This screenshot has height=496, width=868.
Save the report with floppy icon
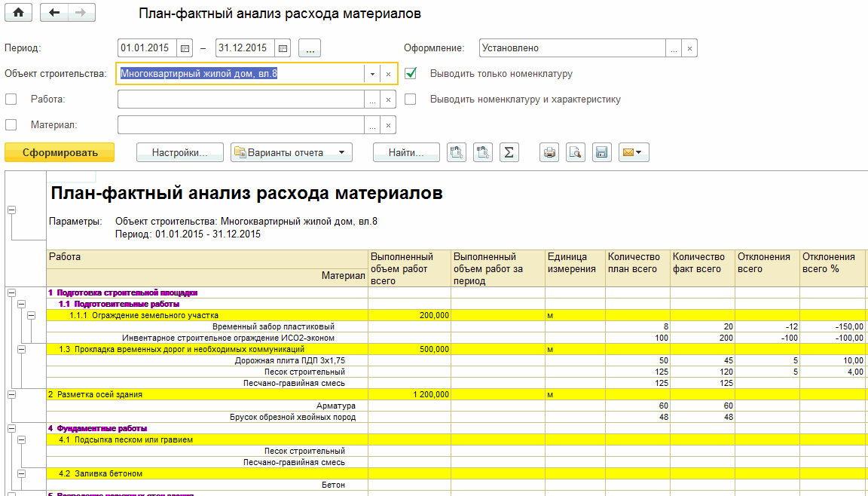(602, 152)
